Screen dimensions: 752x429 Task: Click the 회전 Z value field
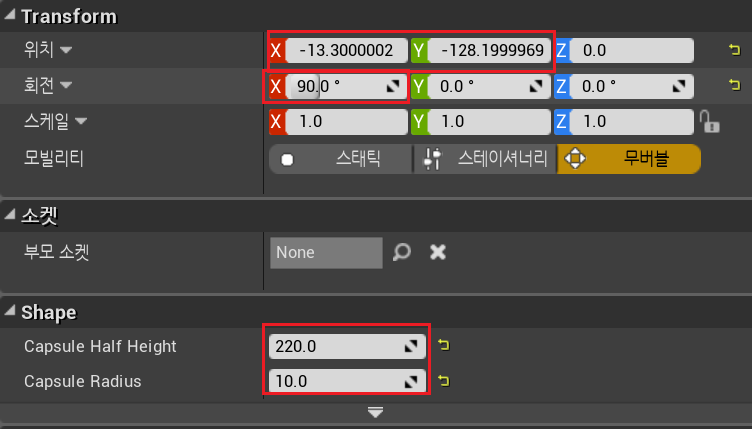point(632,86)
